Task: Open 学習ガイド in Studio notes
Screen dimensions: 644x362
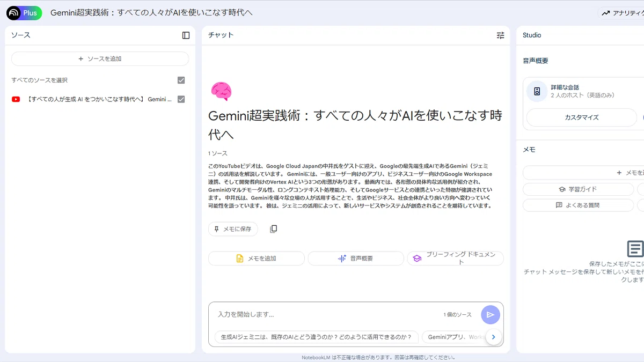Action: [578, 189]
